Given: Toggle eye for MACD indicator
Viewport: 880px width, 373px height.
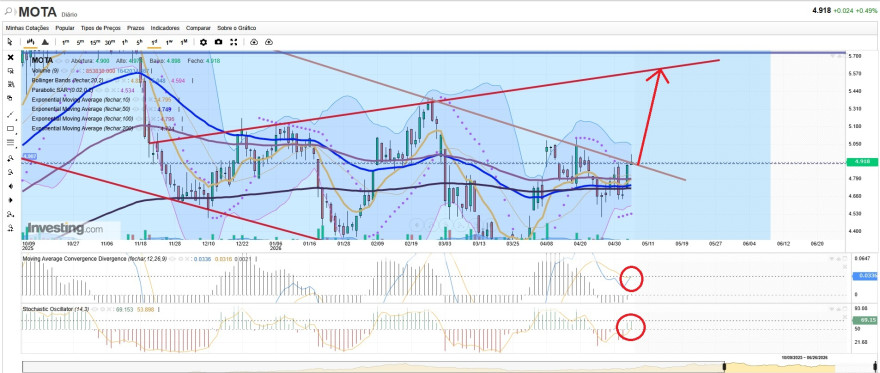Looking at the screenshot, I should coord(172,259).
